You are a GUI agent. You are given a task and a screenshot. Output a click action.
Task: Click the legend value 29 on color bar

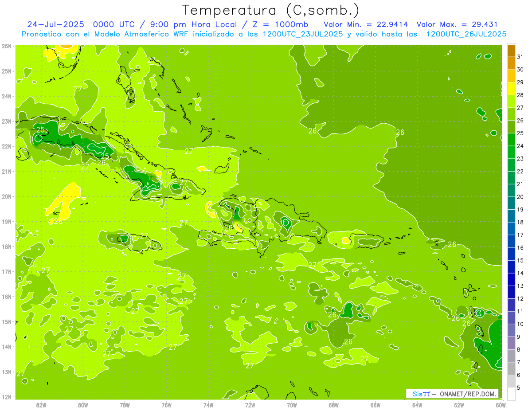point(520,82)
